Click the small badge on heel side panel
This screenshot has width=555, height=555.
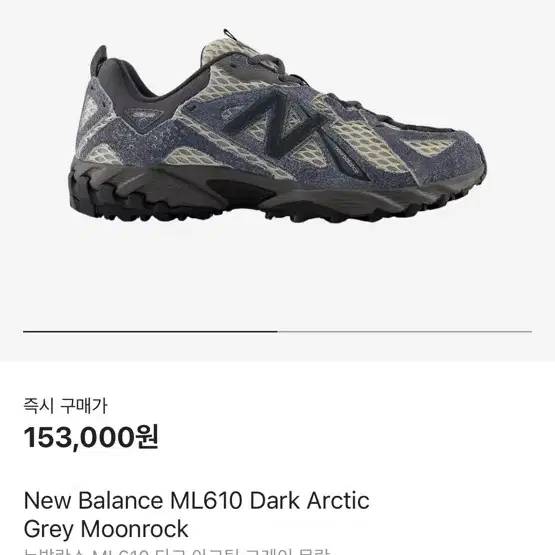coord(145,116)
